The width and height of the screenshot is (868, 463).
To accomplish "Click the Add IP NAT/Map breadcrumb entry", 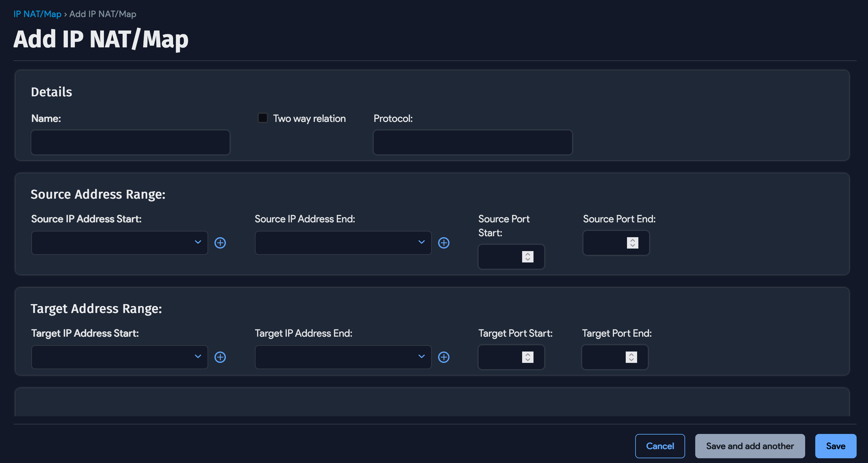I will tap(102, 14).
